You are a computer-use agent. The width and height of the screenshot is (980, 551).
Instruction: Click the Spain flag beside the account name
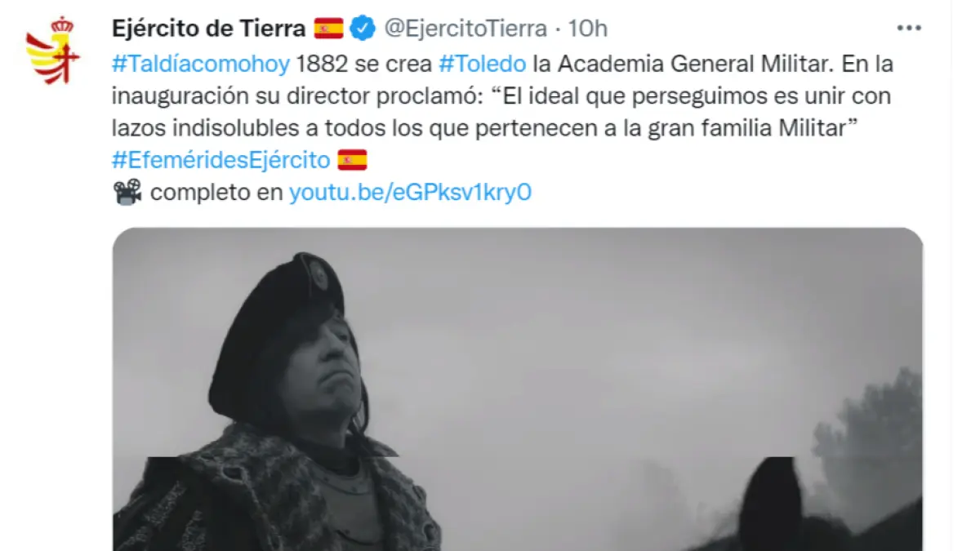pos(328,29)
